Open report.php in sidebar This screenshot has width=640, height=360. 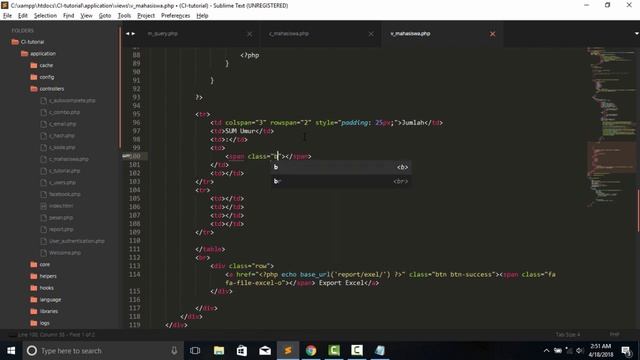61,229
